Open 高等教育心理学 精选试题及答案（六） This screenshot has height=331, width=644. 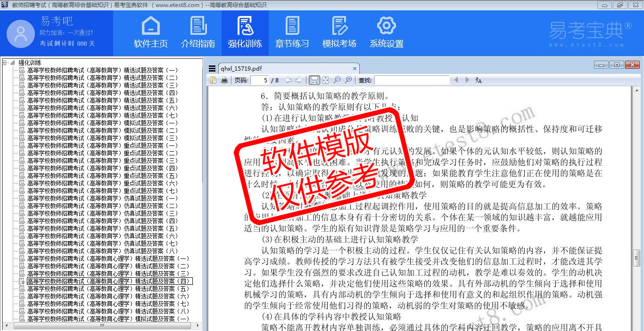[x=108, y=296]
